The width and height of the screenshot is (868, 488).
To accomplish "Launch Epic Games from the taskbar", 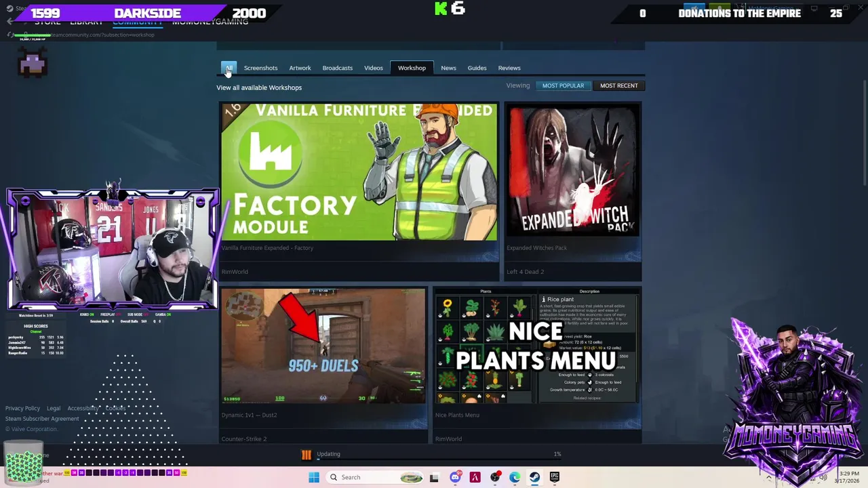I will (555, 477).
